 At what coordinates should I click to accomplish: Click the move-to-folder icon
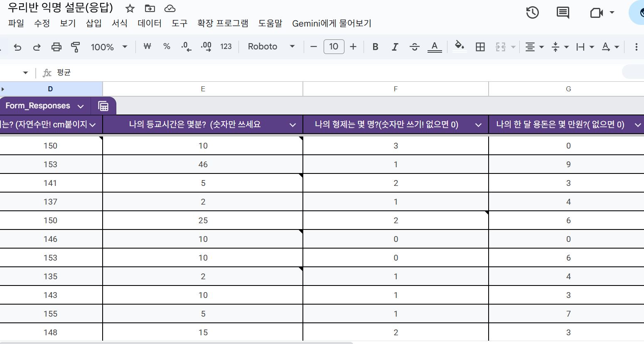(x=150, y=8)
